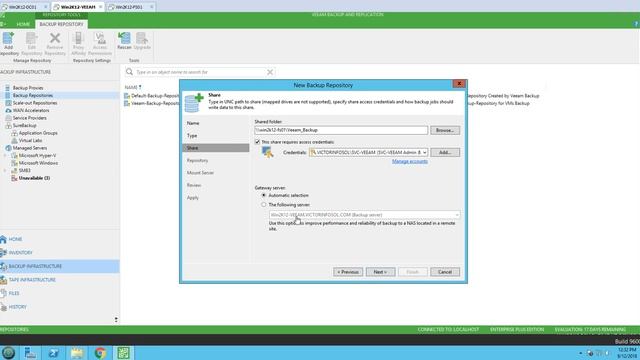Select Backup Repositories in the tree
Viewport: 640px width, 360px height.
[33, 95]
